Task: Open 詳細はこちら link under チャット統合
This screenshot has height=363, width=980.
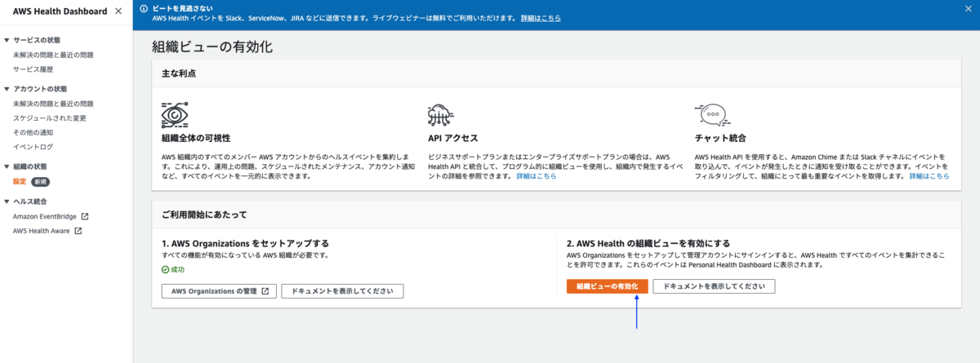Action: coord(929,175)
